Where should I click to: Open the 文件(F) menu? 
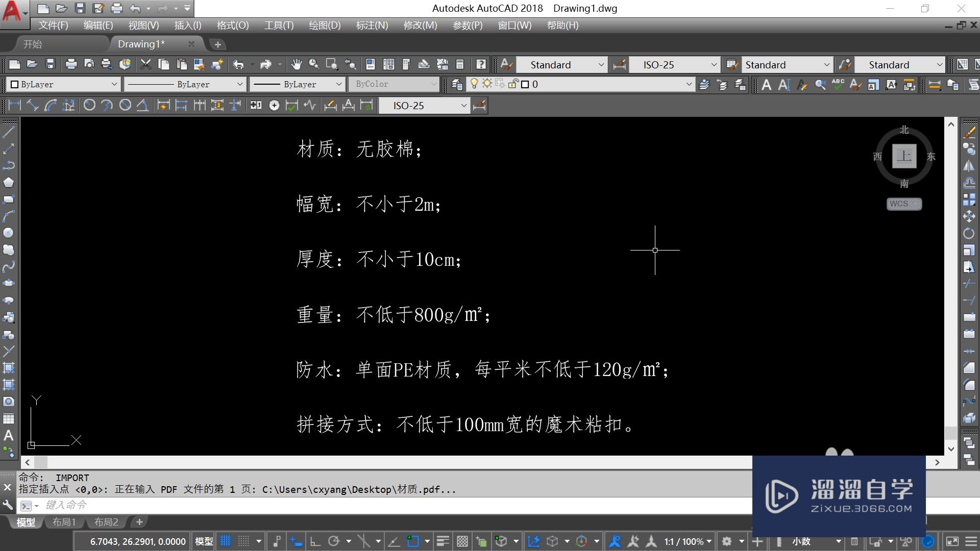(54, 25)
